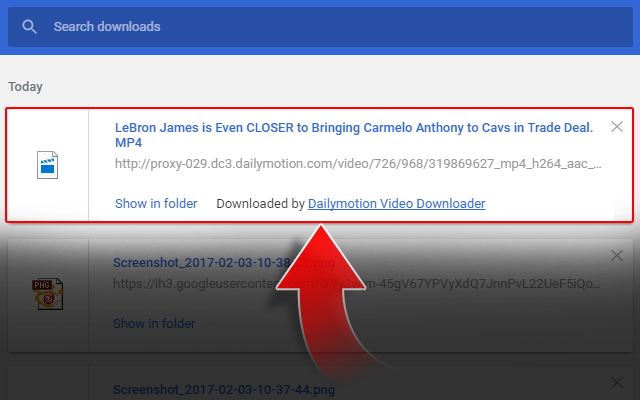Open the Dailymotion Video Downloader extension link
Viewport: 640px width, 400px height.
pyautogui.click(x=396, y=203)
